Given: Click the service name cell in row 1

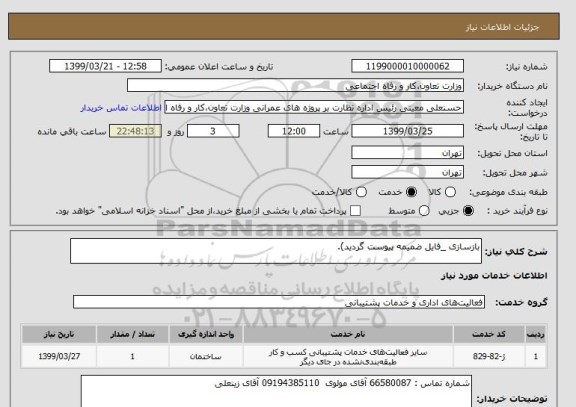Looking at the screenshot, I should [x=348, y=356].
